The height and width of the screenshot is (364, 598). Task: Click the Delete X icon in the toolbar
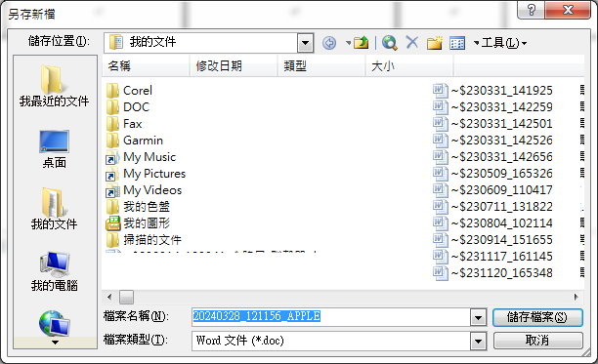(412, 42)
